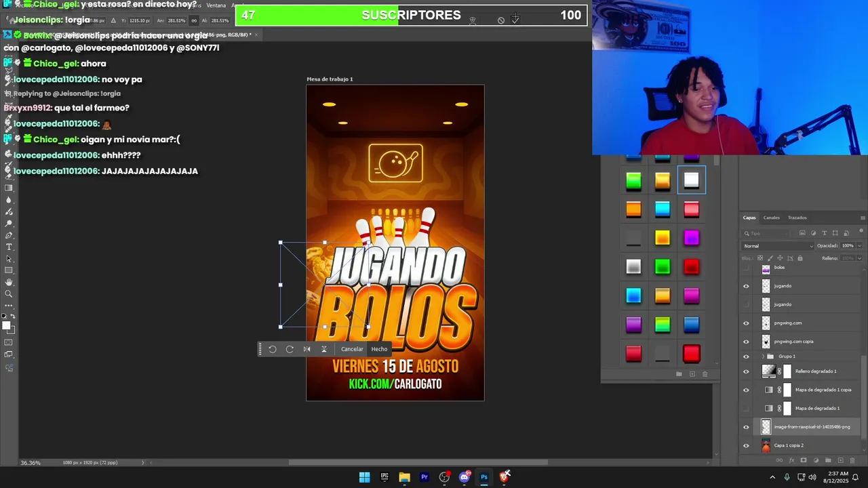Click Hecho to commit transform

[379, 349]
